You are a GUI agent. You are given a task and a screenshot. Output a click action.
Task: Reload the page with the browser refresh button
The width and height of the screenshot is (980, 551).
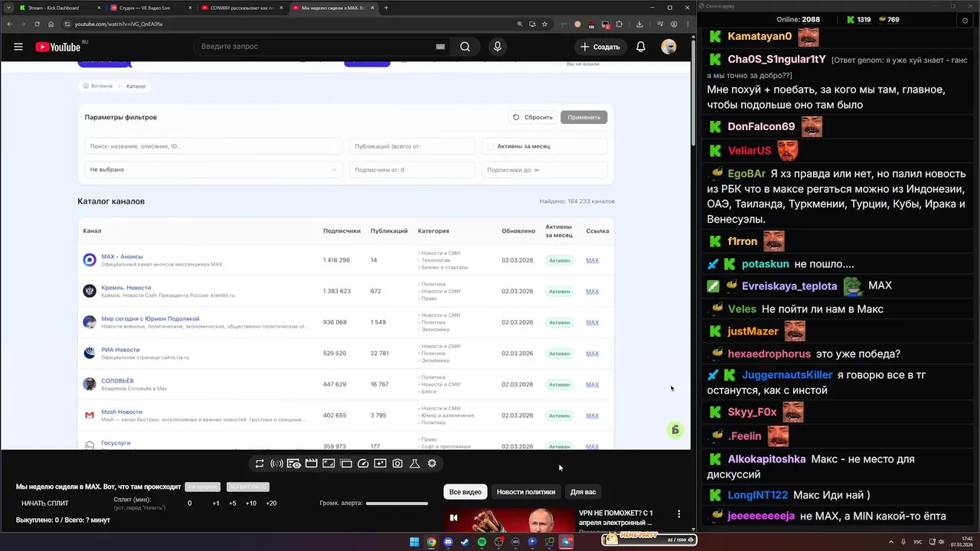click(37, 24)
